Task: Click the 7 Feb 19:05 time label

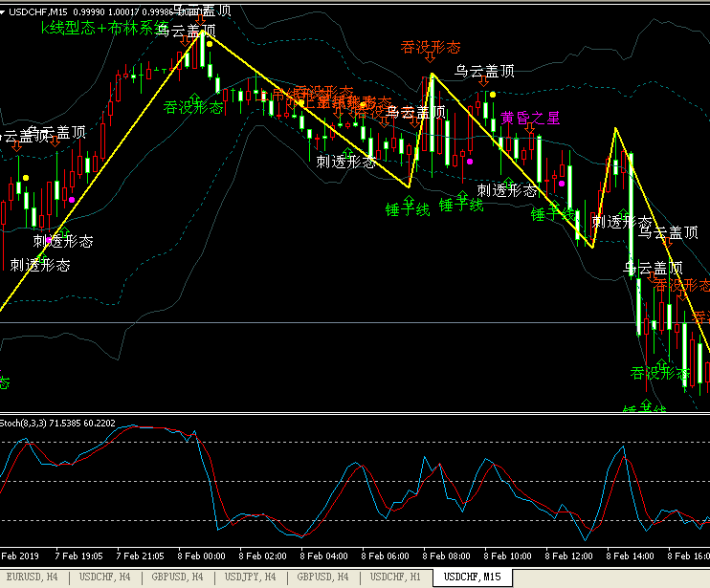Action: coord(78,555)
